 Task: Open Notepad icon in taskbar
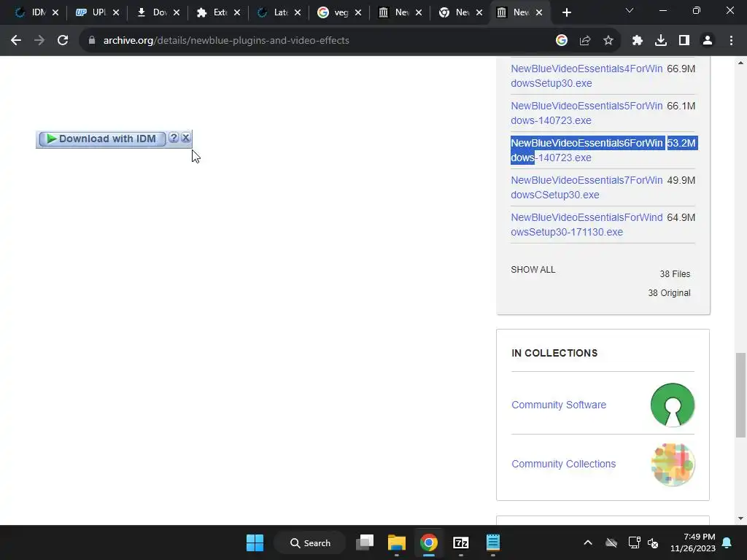492,542
